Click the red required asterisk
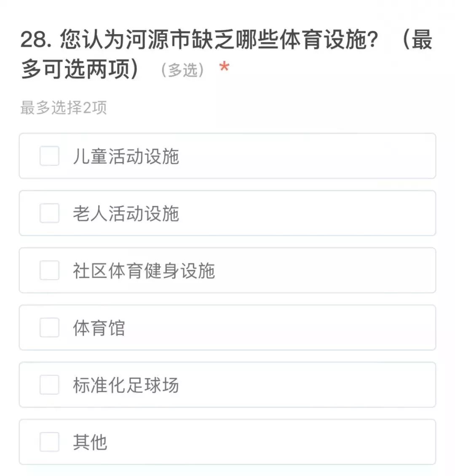This screenshot has height=476, width=455. click(224, 66)
